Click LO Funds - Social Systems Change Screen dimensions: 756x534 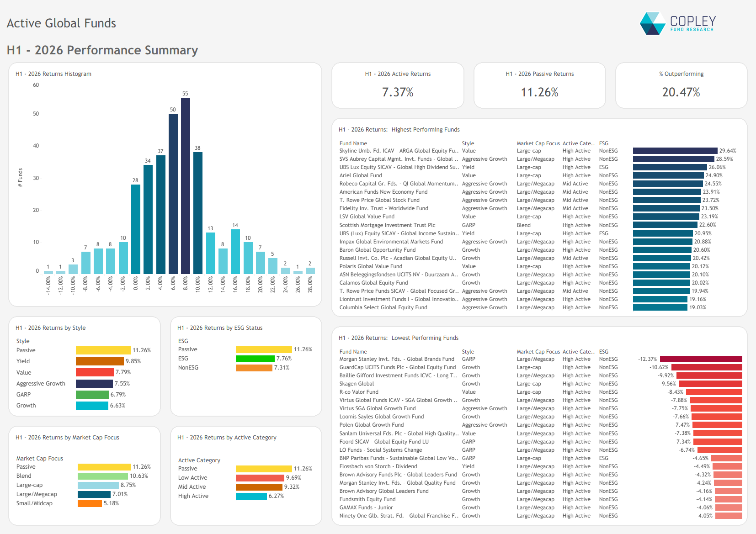pyautogui.click(x=381, y=450)
